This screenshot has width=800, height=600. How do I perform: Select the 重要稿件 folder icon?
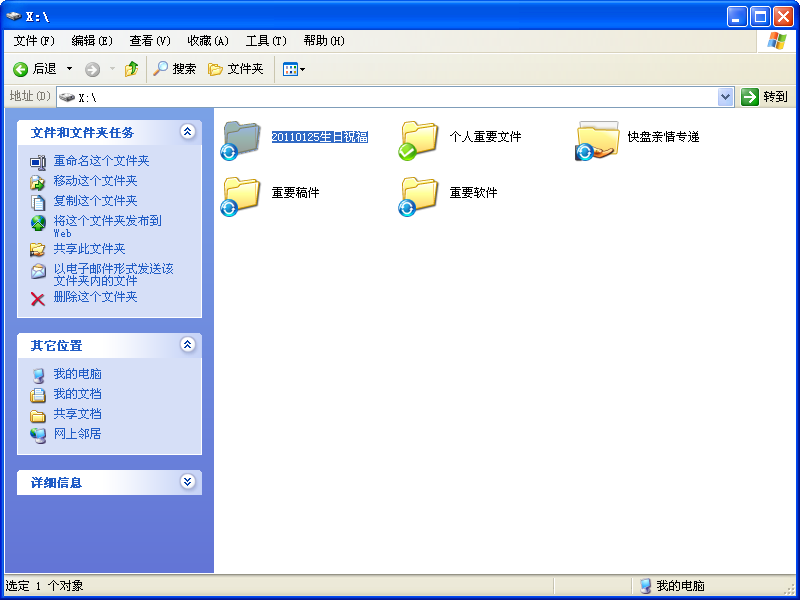(240, 196)
